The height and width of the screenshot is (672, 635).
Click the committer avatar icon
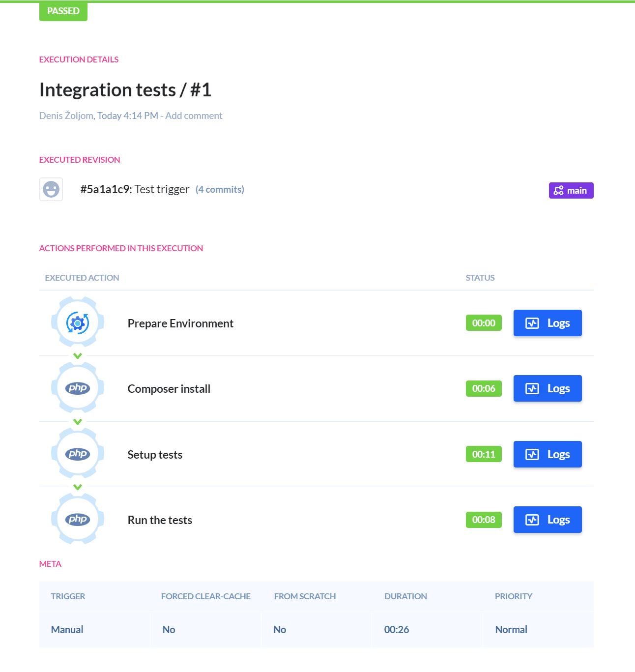[51, 189]
